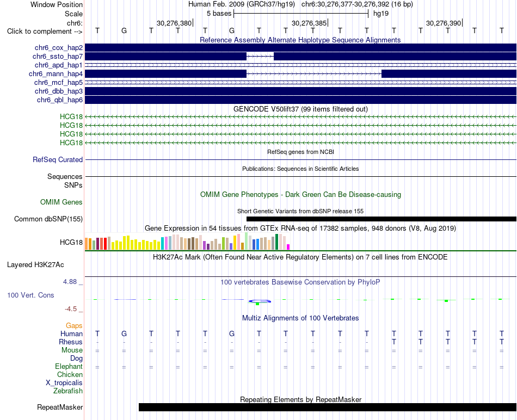Click the HCG18 GTEx track label
This screenshot has width=517, height=420.
(71, 242)
